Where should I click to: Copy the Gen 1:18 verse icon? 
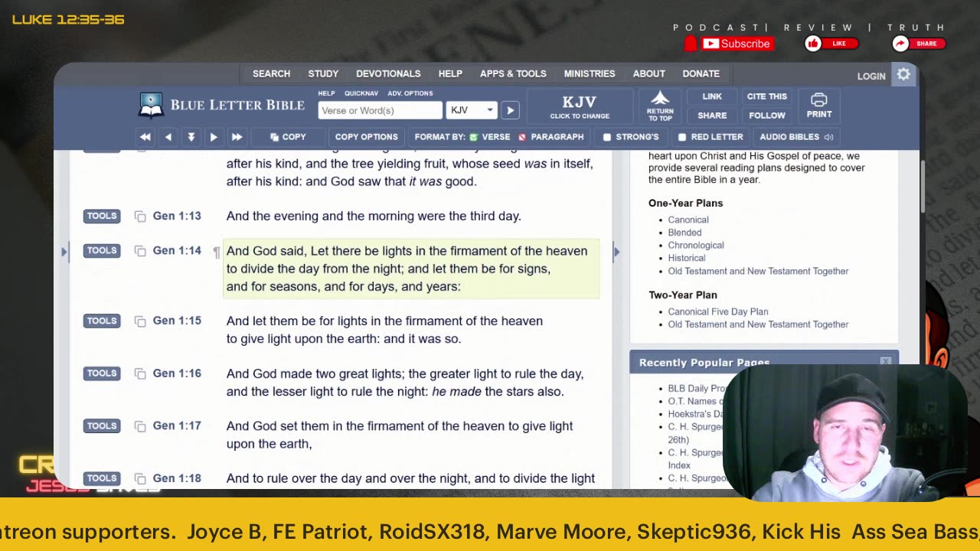(x=140, y=479)
